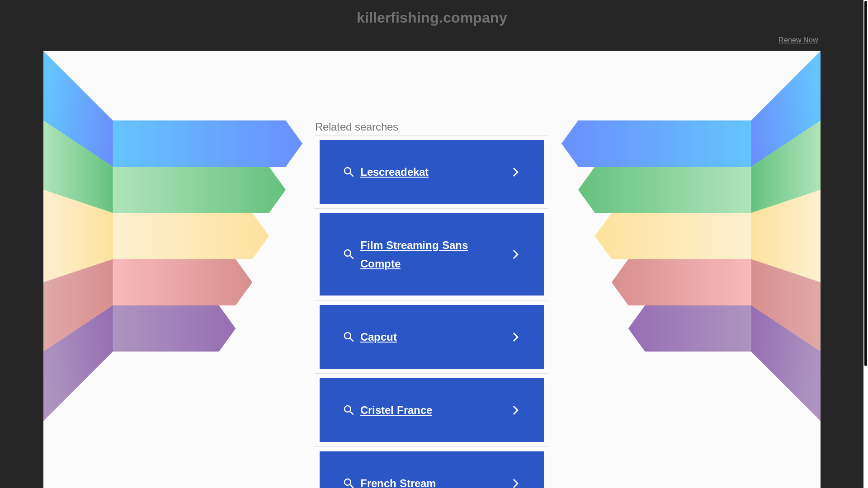The width and height of the screenshot is (868, 488).
Task: Click the search icon next to Film Streaming
Action: [349, 254]
